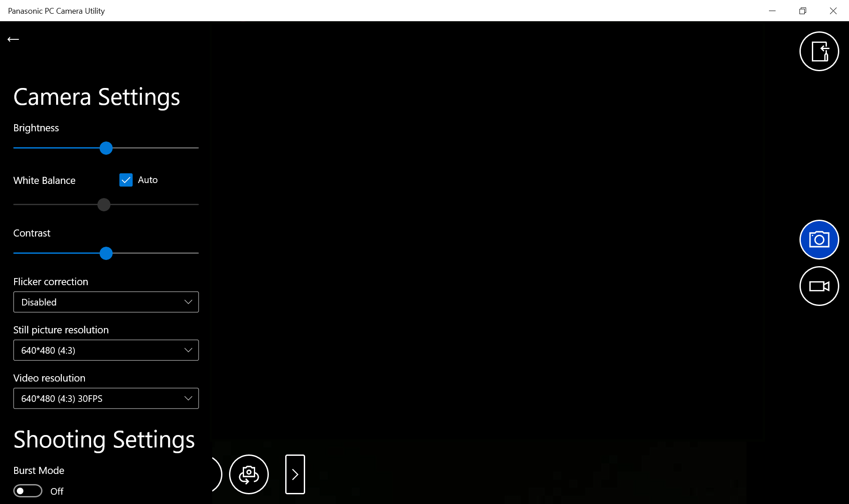This screenshot has height=504, width=849.
Task: Click the Off label beside Burst Mode
Action: click(57, 491)
